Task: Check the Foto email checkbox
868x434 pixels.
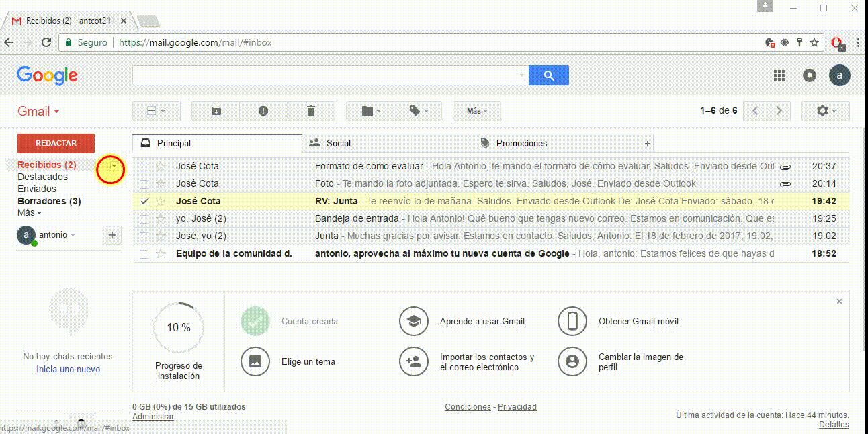Action: pos(144,183)
